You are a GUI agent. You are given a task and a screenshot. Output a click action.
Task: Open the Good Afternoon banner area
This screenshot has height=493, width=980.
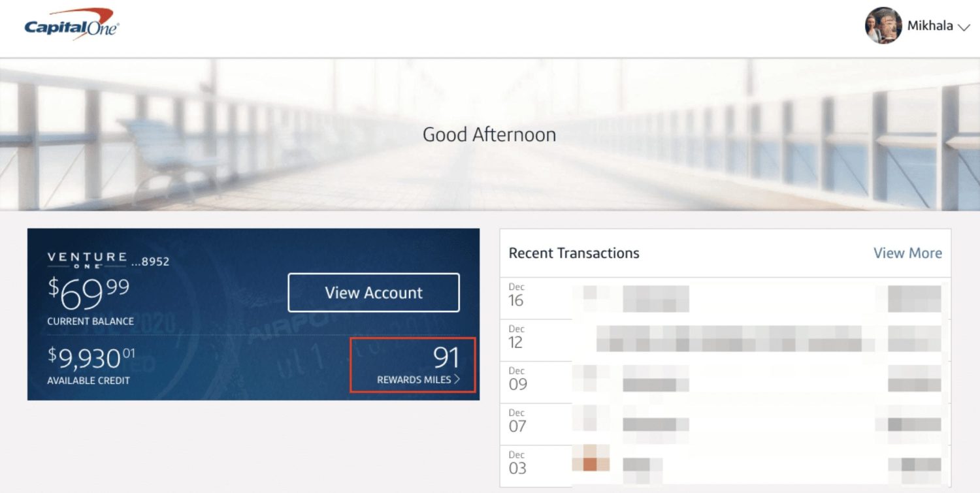490,135
